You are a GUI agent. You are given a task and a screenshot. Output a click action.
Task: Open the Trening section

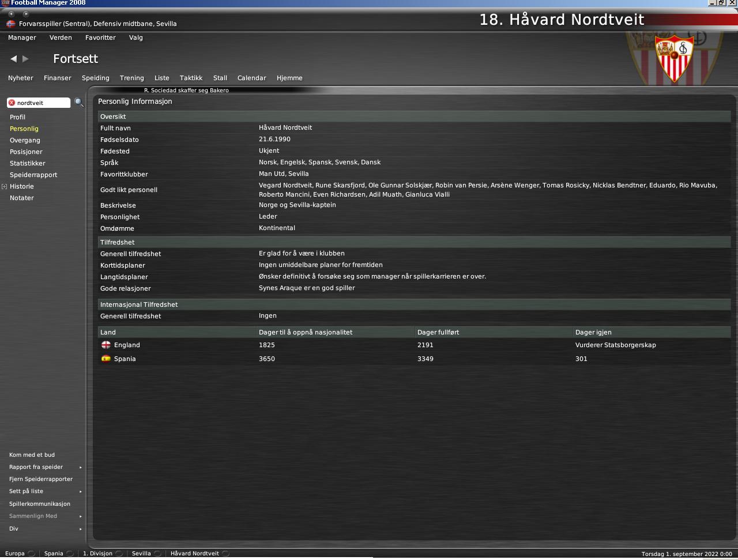coord(132,78)
